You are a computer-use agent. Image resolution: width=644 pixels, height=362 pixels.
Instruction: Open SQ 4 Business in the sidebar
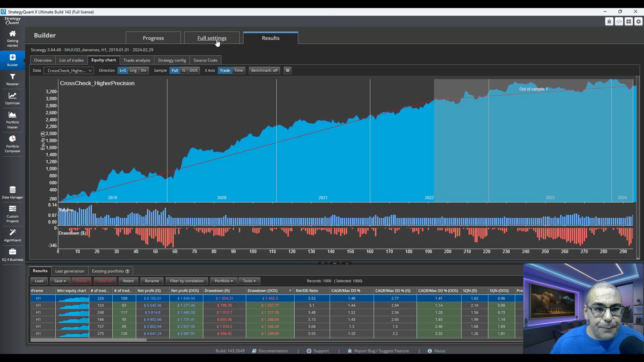pyautogui.click(x=12, y=255)
